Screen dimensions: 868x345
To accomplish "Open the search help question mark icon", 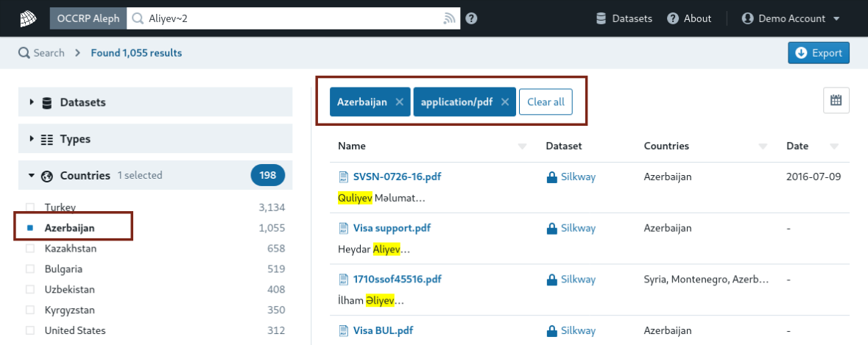I will (471, 19).
